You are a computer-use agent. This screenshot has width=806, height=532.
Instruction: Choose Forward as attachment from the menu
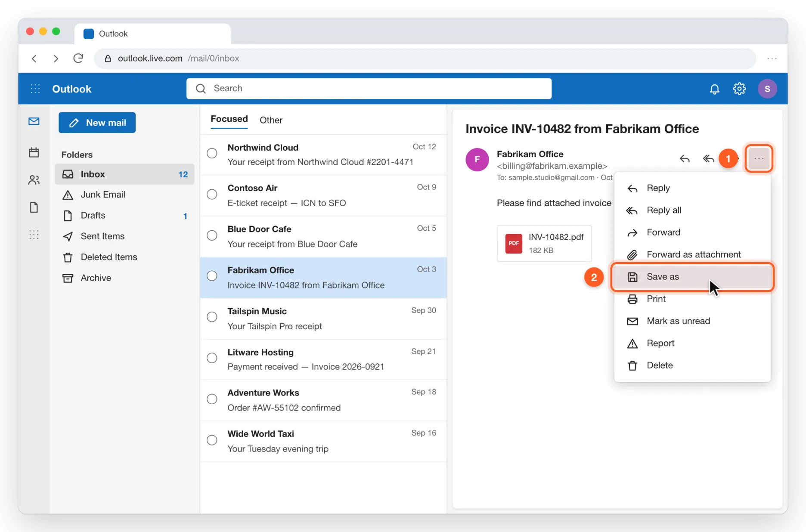pos(692,254)
